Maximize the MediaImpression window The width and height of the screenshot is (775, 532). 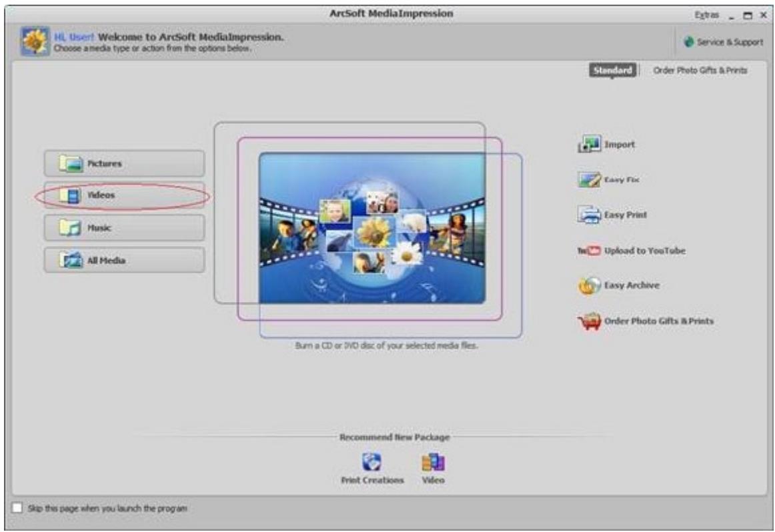pyautogui.click(x=748, y=16)
